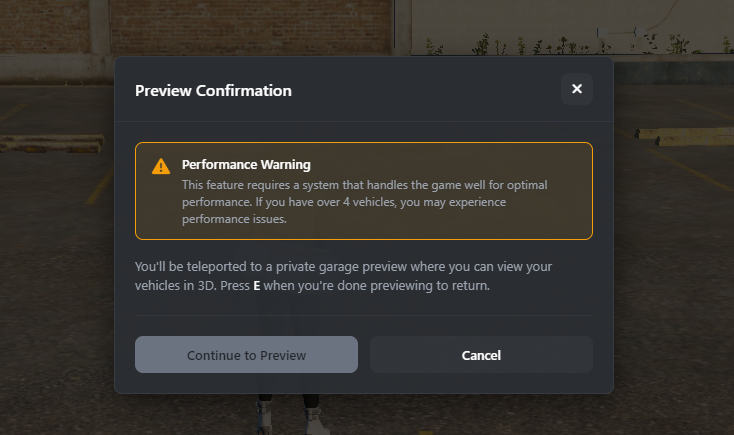The height and width of the screenshot is (435, 734).
Task: Close the Preview Confirmation dialog with X
Action: coord(577,89)
